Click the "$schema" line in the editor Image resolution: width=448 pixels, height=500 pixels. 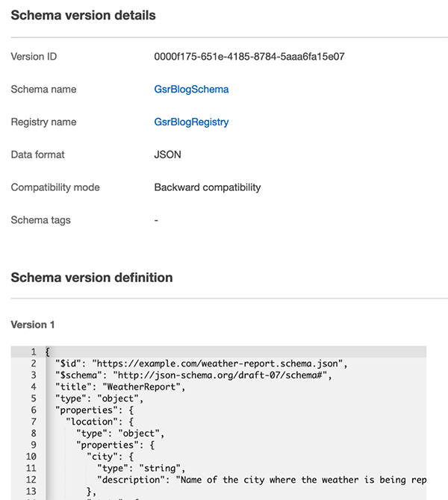click(193, 375)
